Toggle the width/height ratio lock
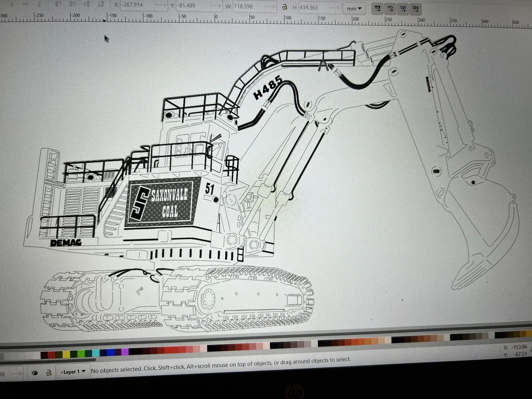The image size is (532, 399). pos(285,7)
